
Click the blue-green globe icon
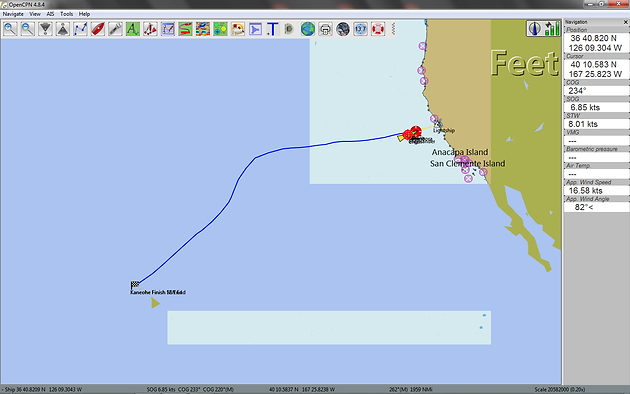point(308,29)
